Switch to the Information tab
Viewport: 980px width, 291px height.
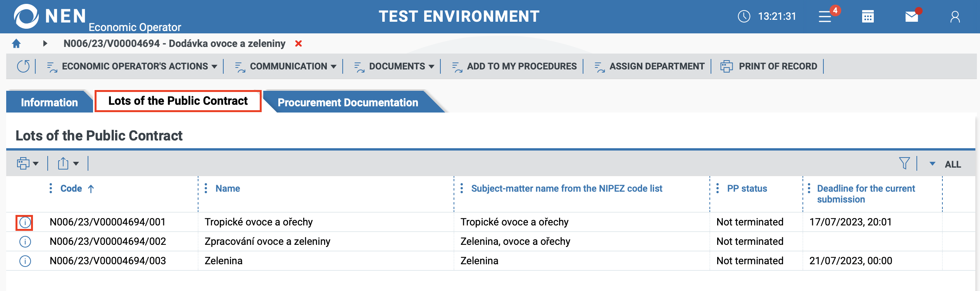pyautogui.click(x=49, y=102)
